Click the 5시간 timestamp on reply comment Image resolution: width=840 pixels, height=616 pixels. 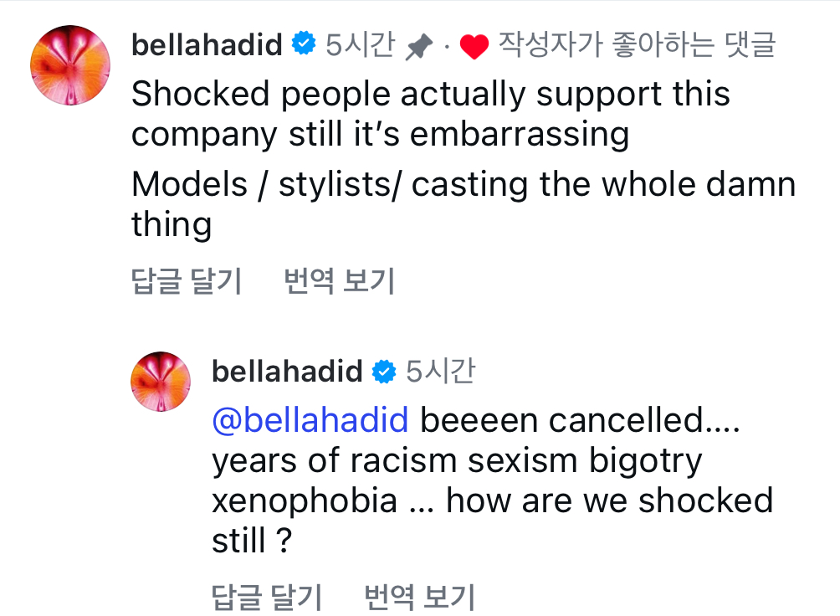point(440,371)
